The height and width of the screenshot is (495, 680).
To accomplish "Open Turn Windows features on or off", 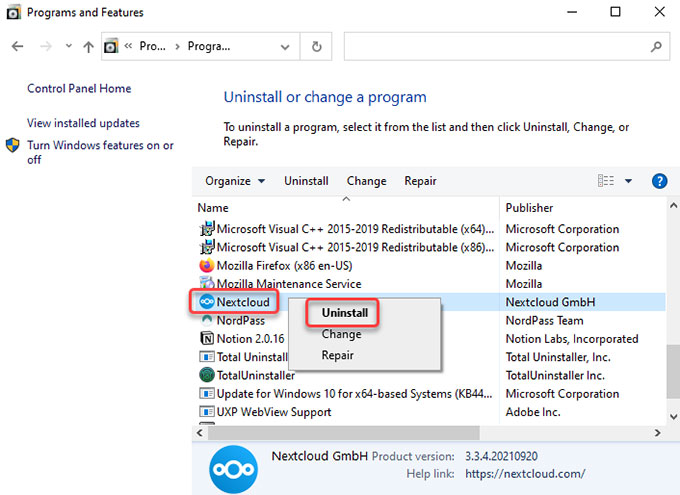I will coord(100,152).
